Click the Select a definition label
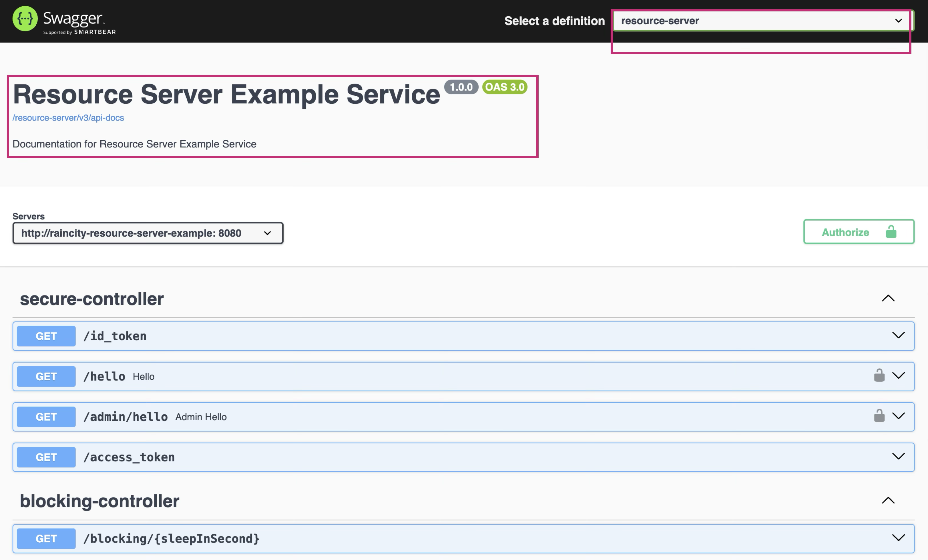The height and width of the screenshot is (560, 928). [554, 21]
